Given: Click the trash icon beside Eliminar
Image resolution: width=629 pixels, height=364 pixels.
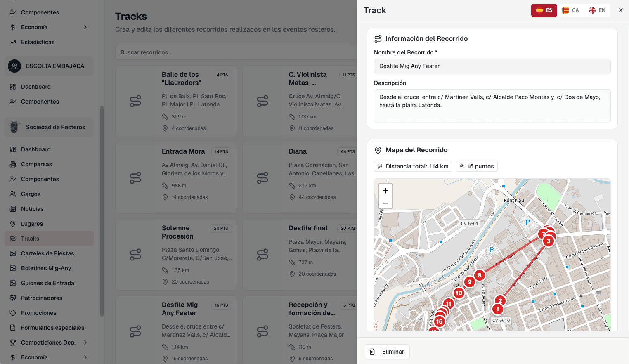Looking at the screenshot, I should click(x=372, y=352).
